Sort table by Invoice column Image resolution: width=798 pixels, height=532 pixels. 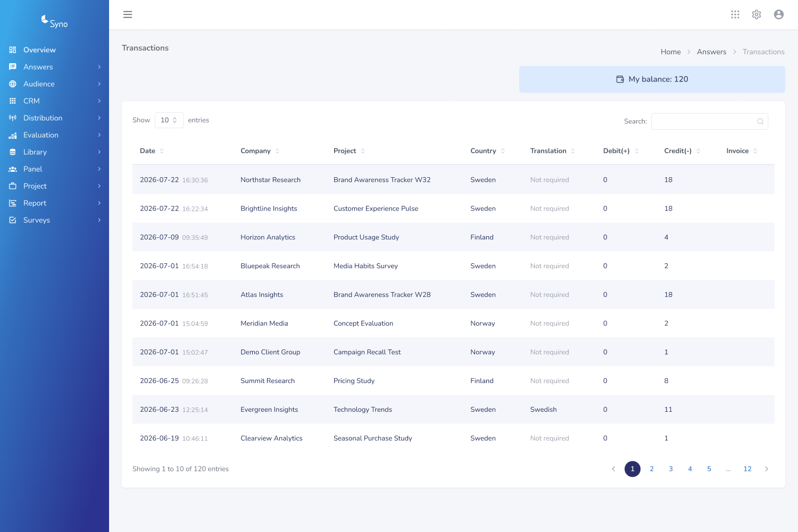(742, 151)
